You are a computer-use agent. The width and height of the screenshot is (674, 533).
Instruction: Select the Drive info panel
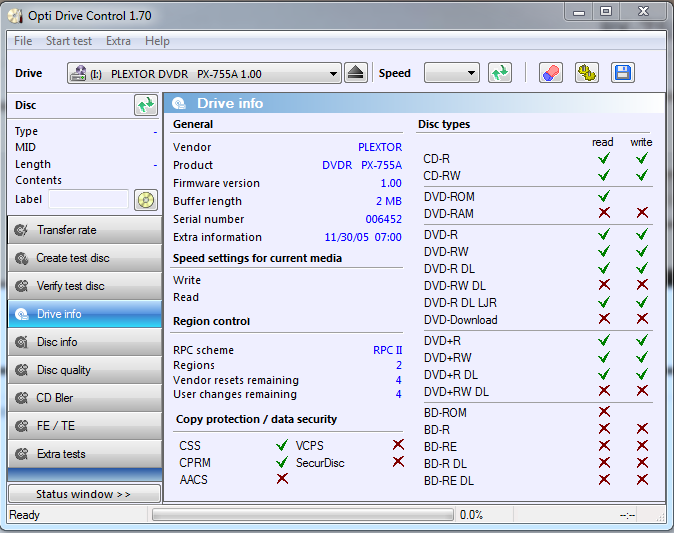click(85, 314)
